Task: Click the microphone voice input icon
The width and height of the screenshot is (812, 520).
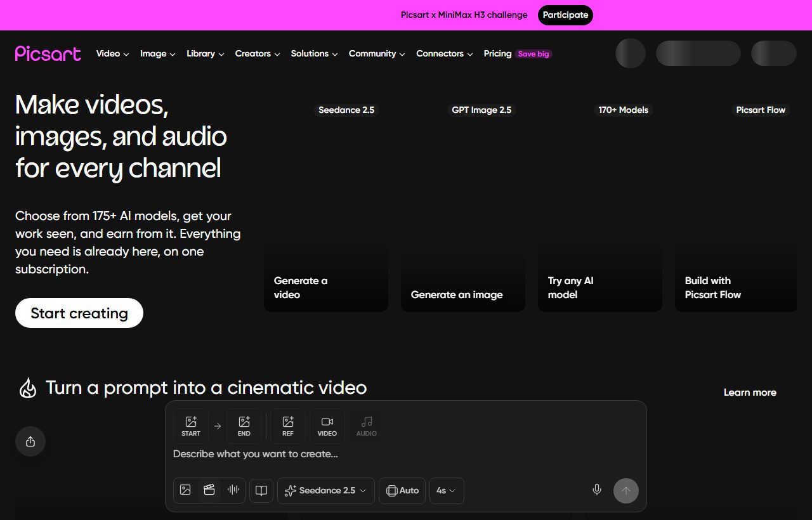Action: coord(597,490)
